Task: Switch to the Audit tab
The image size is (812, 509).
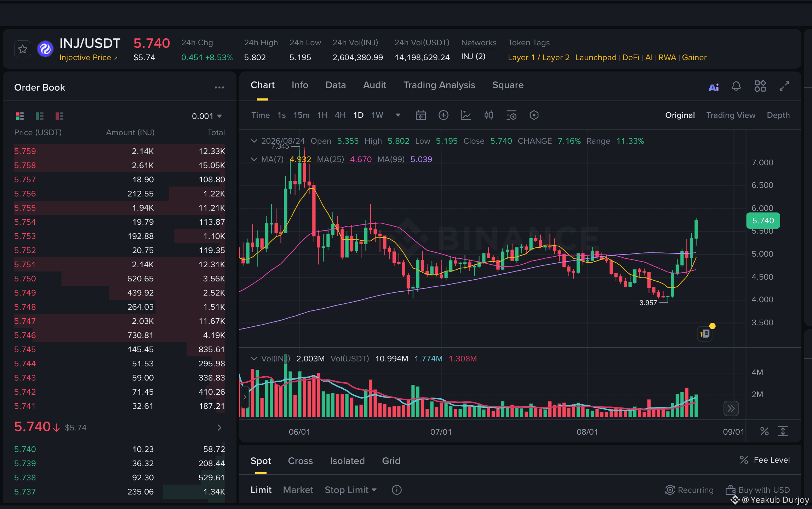Action: click(374, 85)
